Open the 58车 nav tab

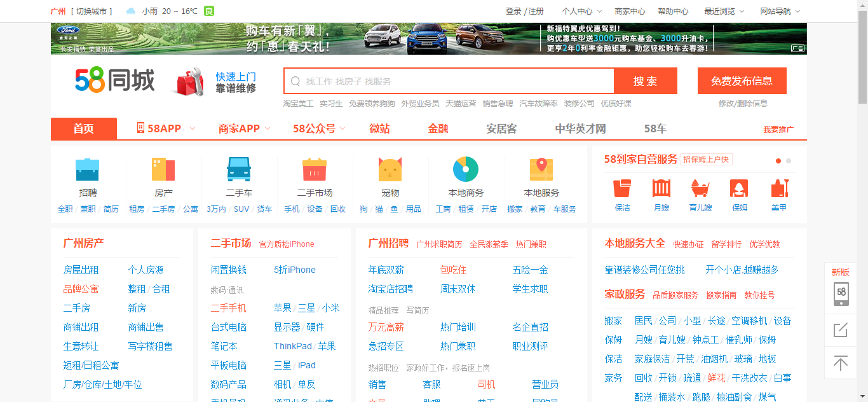(x=655, y=128)
